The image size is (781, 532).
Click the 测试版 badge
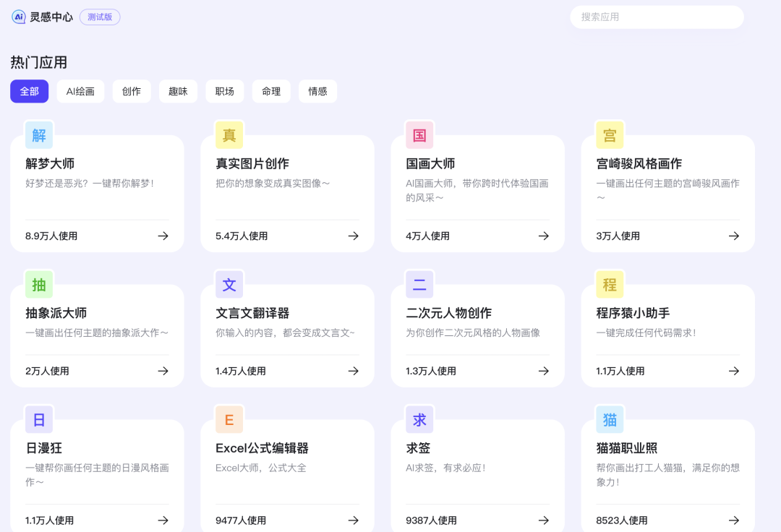click(99, 17)
